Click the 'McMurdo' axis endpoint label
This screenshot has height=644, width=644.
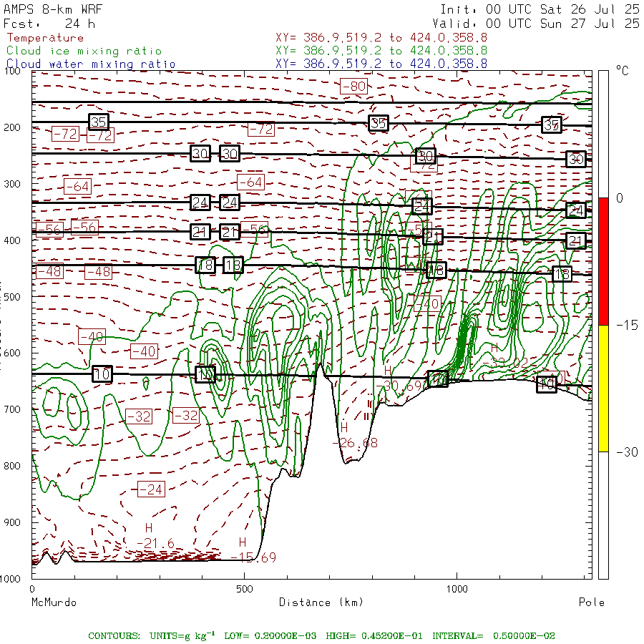pyautogui.click(x=54, y=602)
